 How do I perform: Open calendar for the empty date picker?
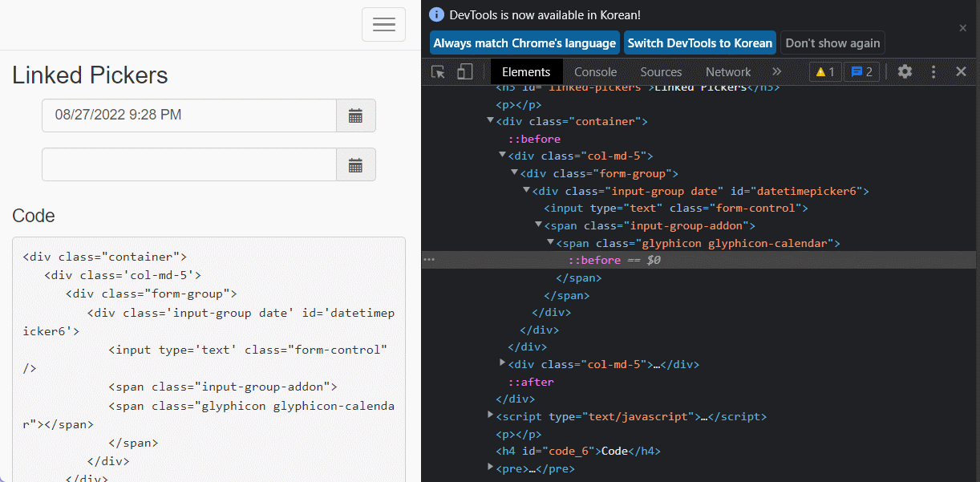(355, 165)
